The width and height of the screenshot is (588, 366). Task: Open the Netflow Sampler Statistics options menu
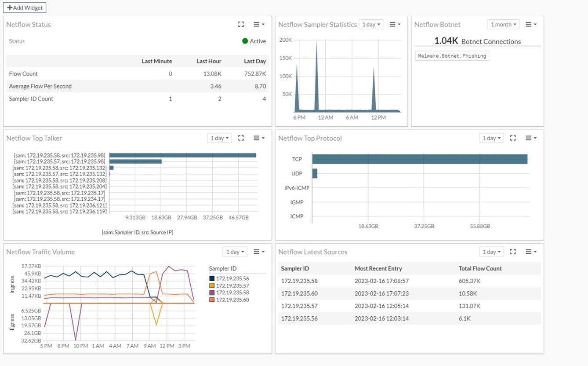click(x=394, y=24)
